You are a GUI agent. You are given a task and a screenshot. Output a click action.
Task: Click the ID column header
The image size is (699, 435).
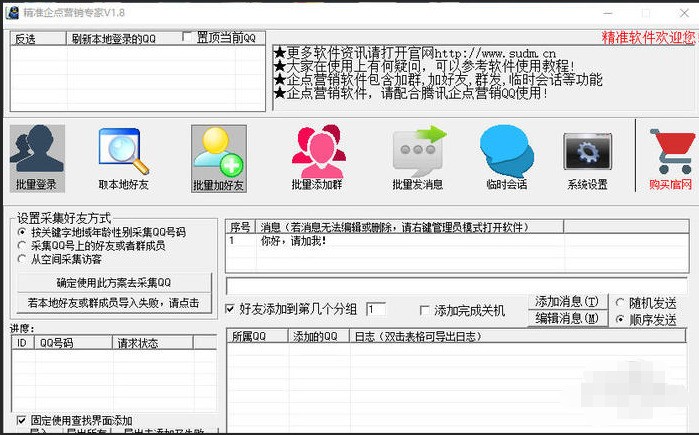tap(22, 342)
